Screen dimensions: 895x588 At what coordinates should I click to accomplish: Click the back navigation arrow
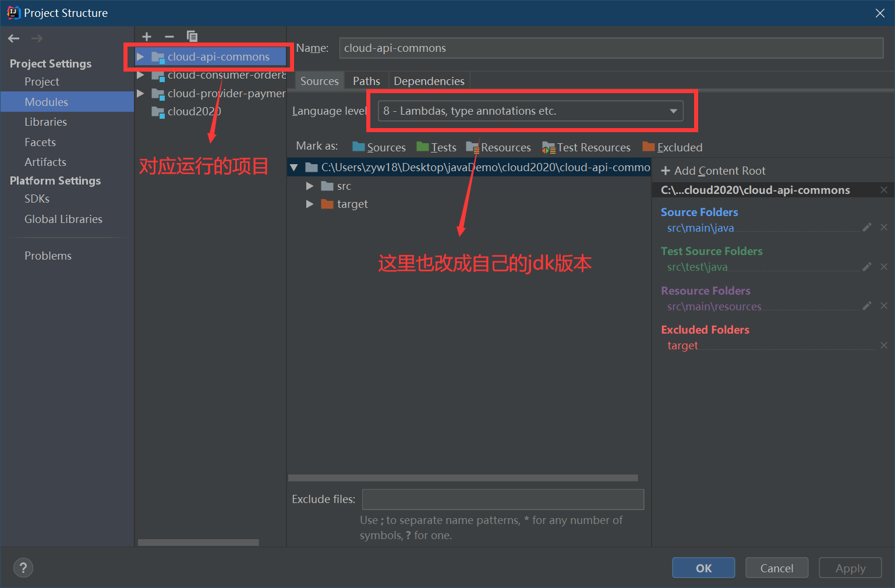tap(14, 38)
